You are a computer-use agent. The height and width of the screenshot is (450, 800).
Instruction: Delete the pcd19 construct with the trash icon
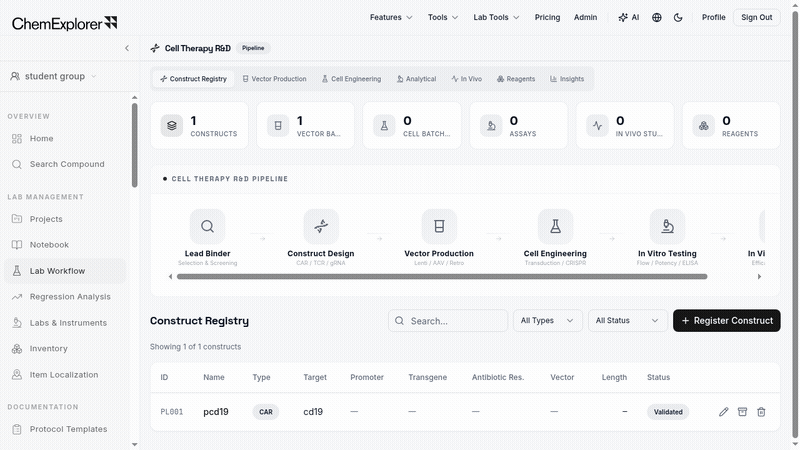(761, 412)
